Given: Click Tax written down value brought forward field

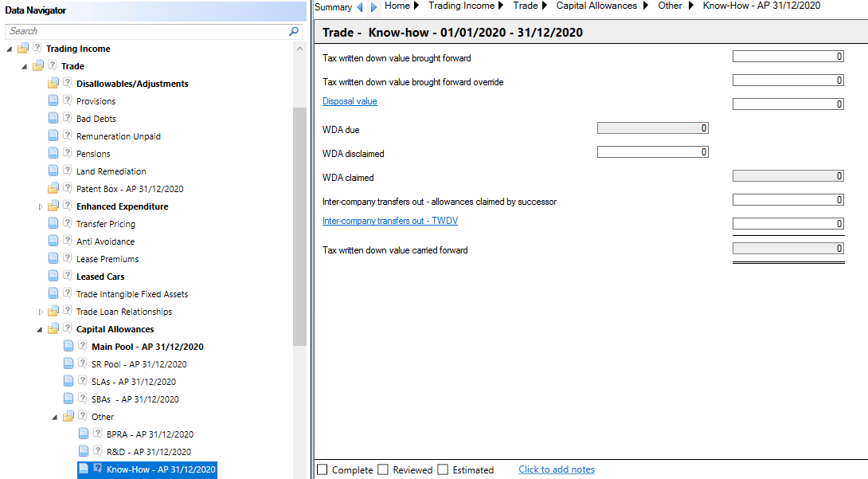Looking at the screenshot, I should pos(788,57).
